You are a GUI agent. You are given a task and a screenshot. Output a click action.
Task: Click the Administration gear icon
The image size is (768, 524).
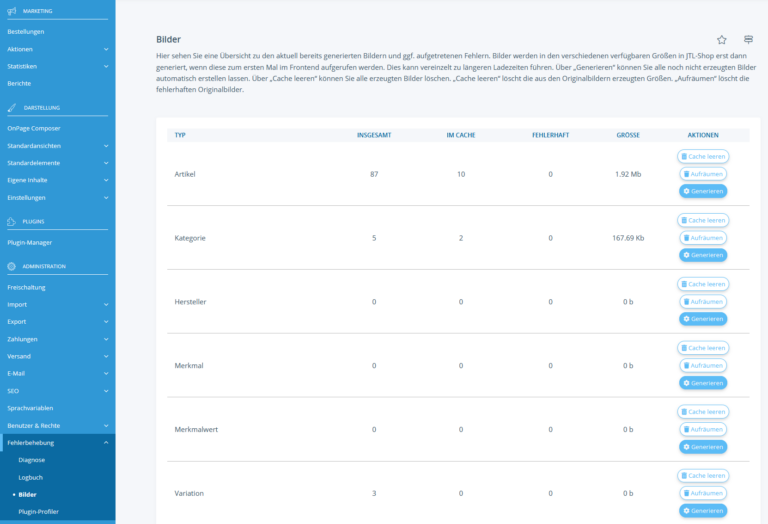11,266
